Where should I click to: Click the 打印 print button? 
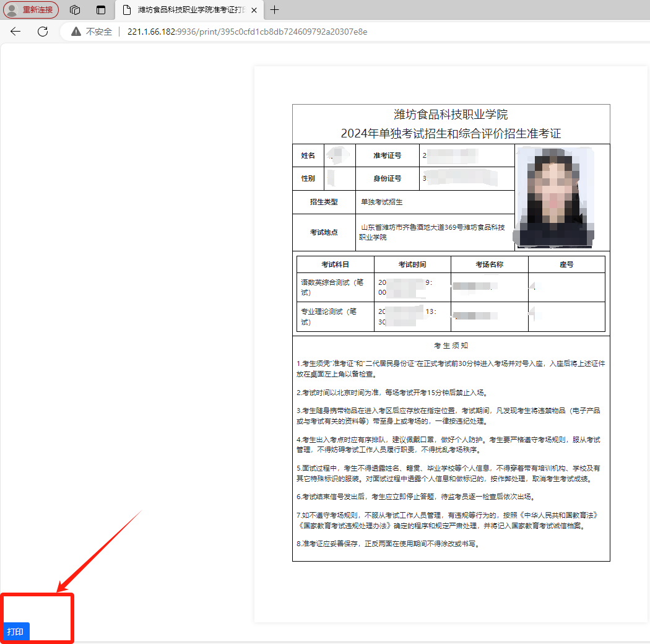(x=16, y=632)
